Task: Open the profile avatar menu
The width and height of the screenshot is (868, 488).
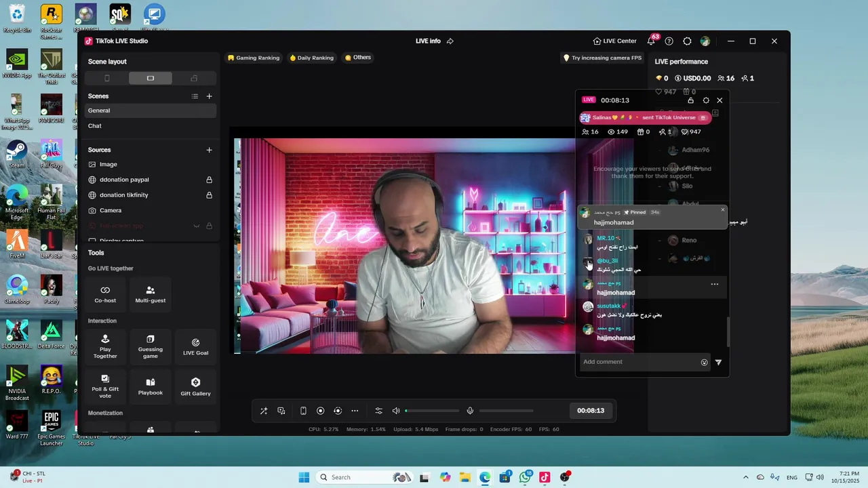Action: click(x=705, y=41)
